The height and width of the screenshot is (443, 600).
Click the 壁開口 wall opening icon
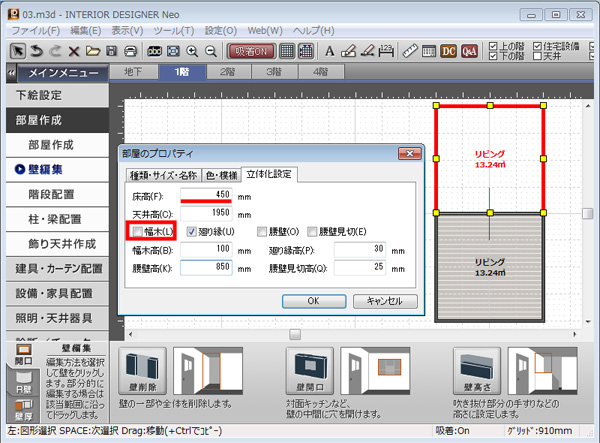pyautogui.click(x=309, y=370)
